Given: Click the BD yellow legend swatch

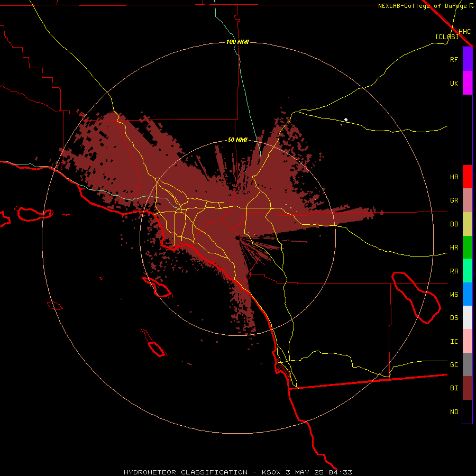Looking at the screenshot, I should point(467,224).
